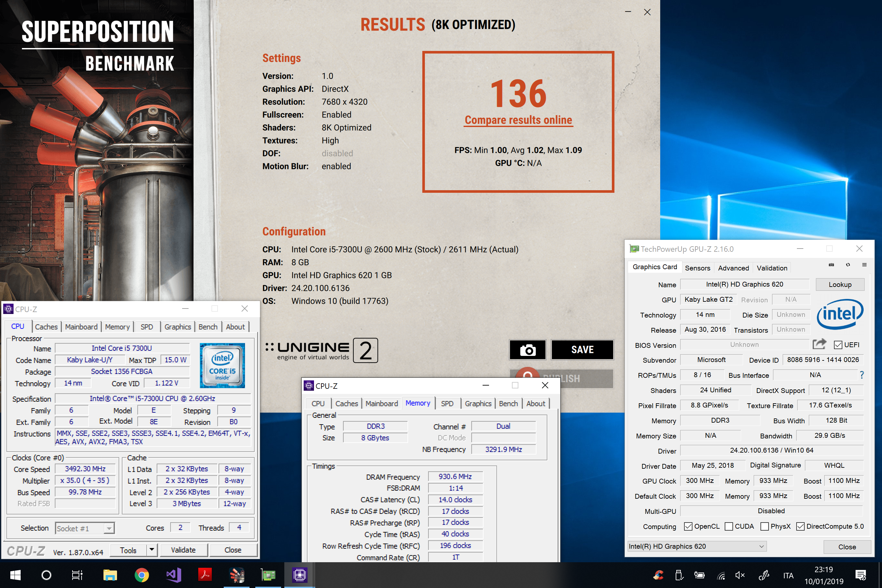
Task: Toggle the UEFI checkbox in GPU-Z
Action: pos(838,345)
